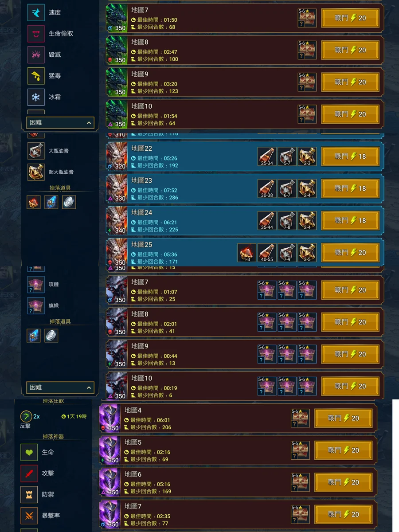The width and height of the screenshot is (399, 532).
Task: View the 地圖10 dragon reward chest
Action: (307, 114)
